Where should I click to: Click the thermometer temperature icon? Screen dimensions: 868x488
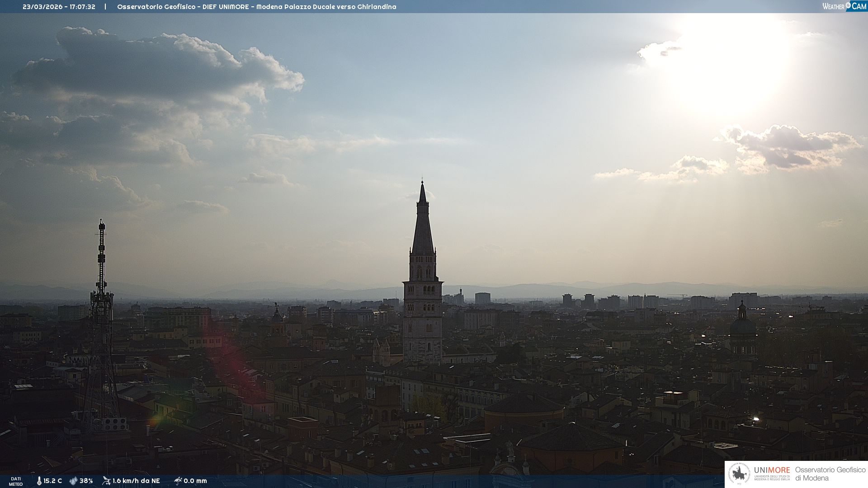39,481
